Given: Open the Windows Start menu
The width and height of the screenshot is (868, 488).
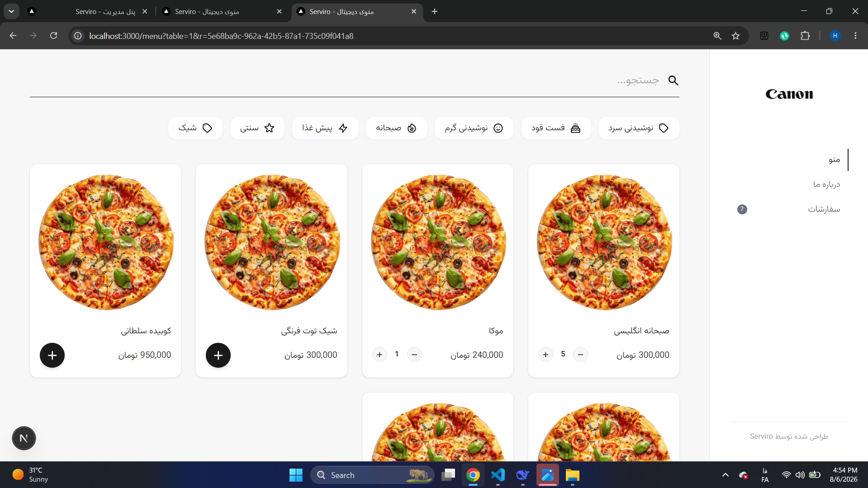Looking at the screenshot, I should tap(296, 475).
